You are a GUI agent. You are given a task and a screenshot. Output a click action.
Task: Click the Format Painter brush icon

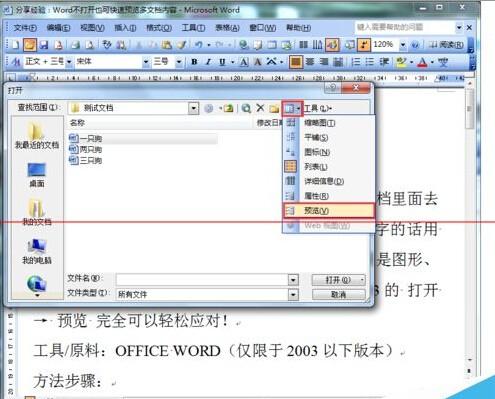182,45
